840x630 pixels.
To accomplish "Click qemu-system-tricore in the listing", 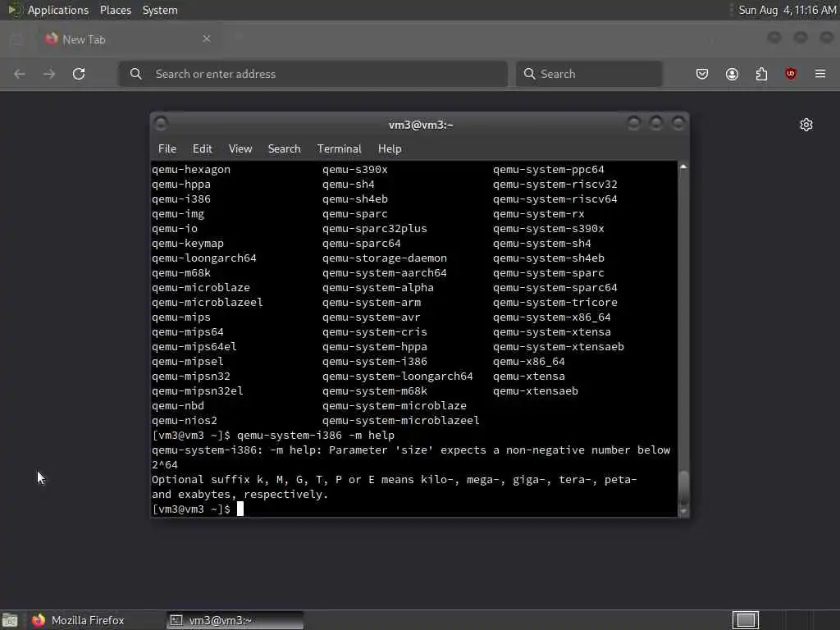I will coord(555,302).
